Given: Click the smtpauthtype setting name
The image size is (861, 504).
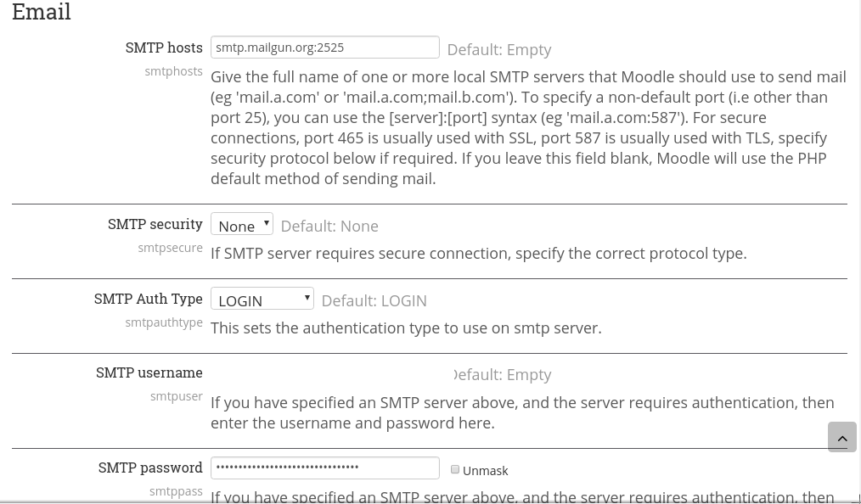Looking at the screenshot, I should (x=164, y=322).
